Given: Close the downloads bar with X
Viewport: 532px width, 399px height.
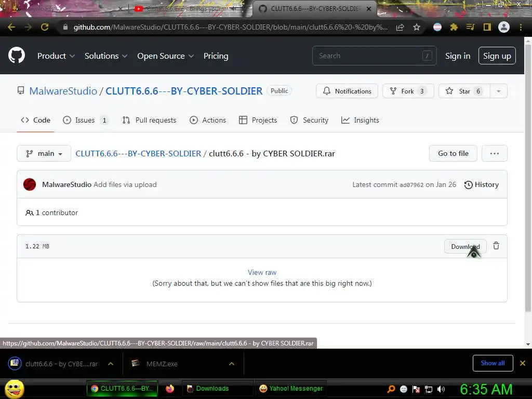Looking at the screenshot, I should point(523,363).
